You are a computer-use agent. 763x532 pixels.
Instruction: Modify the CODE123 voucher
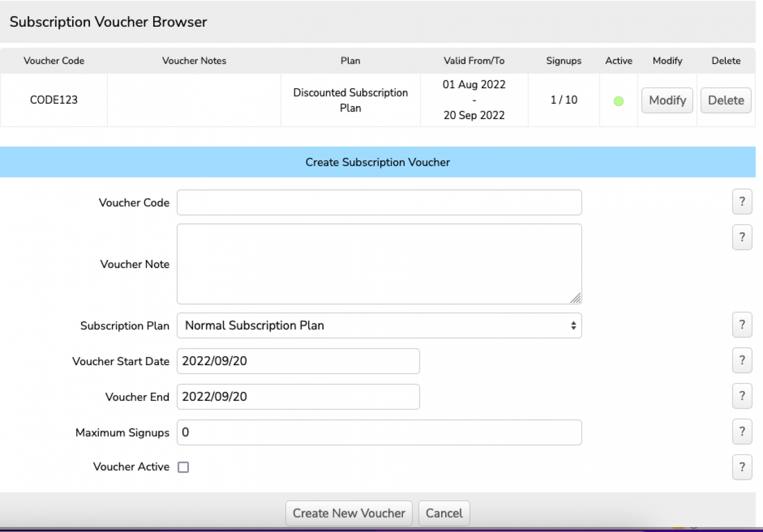click(667, 100)
